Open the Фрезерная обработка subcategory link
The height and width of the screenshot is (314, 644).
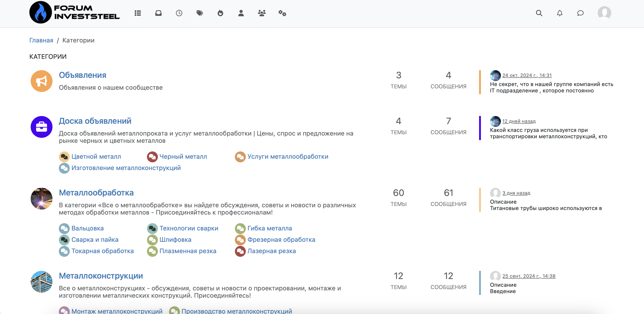281,240
